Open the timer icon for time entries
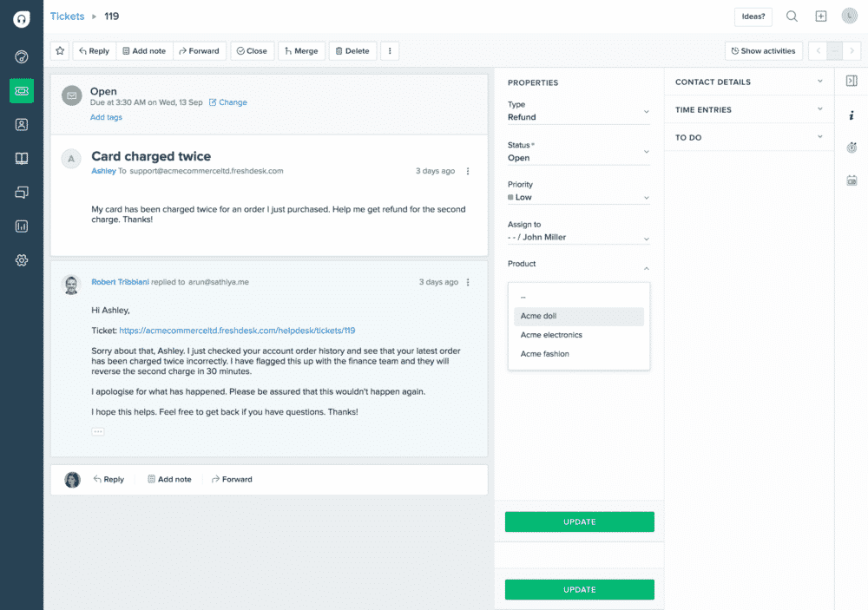This screenshot has height=610, width=868. (852, 148)
